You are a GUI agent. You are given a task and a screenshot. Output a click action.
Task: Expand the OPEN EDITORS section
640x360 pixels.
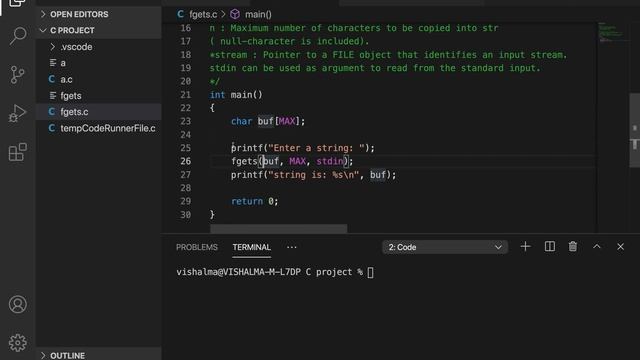tap(98, 14)
